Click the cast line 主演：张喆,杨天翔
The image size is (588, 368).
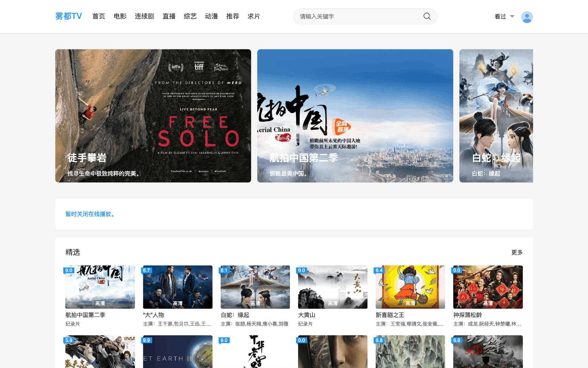coord(255,324)
